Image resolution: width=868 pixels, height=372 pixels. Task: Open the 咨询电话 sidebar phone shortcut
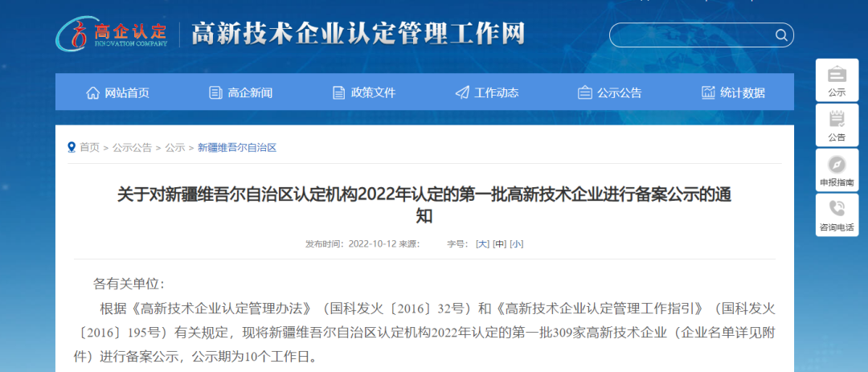(x=837, y=215)
